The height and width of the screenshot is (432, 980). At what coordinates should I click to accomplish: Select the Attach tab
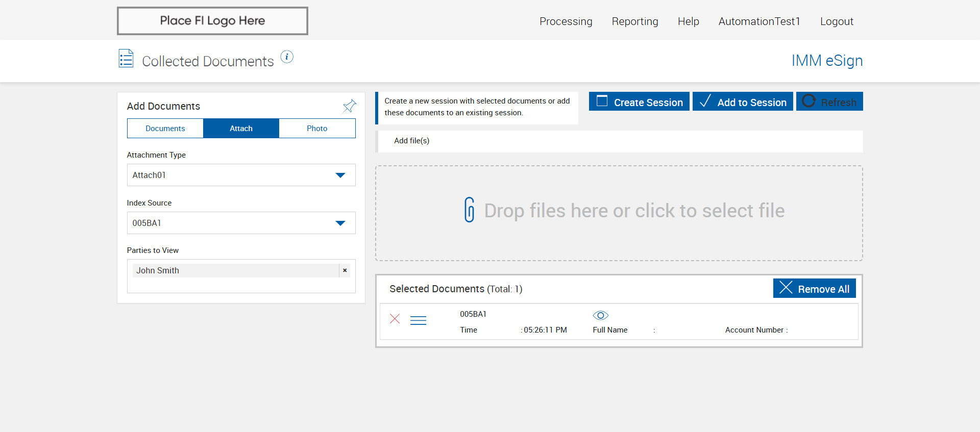[x=241, y=129]
